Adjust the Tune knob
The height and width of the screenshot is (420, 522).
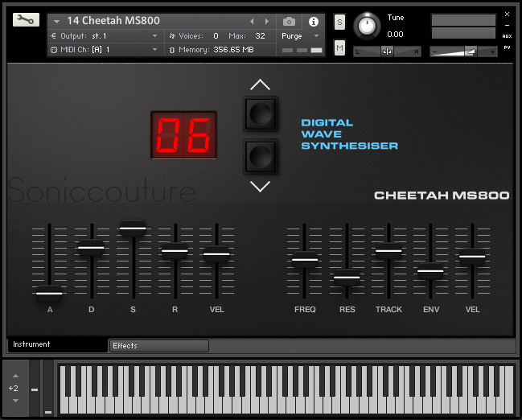click(367, 26)
